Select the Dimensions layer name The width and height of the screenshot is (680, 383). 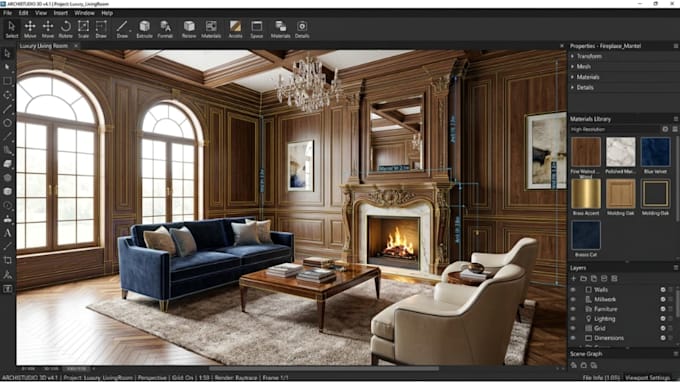[609, 338]
